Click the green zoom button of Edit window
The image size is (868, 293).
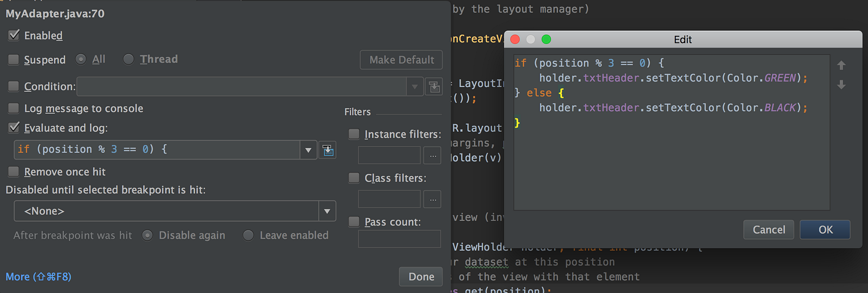click(546, 39)
